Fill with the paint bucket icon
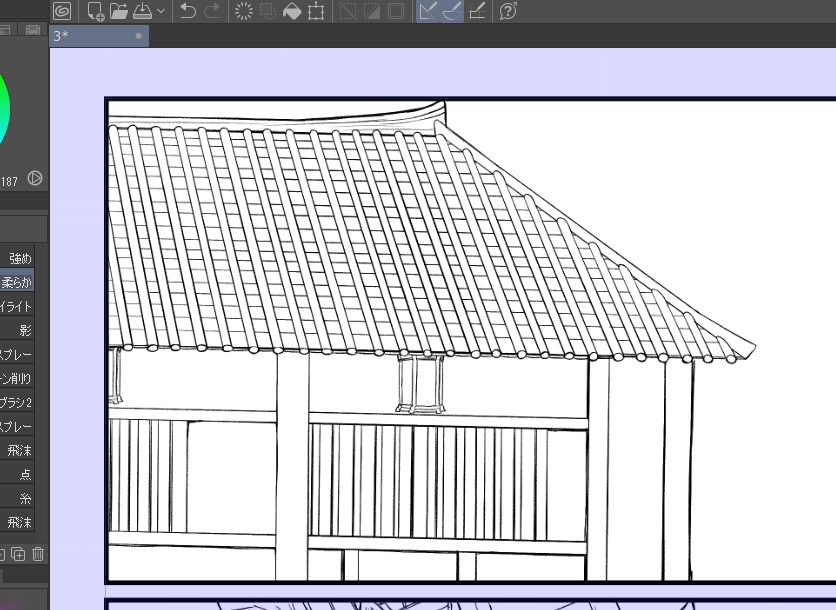The image size is (836, 610). click(x=292, y=11)
